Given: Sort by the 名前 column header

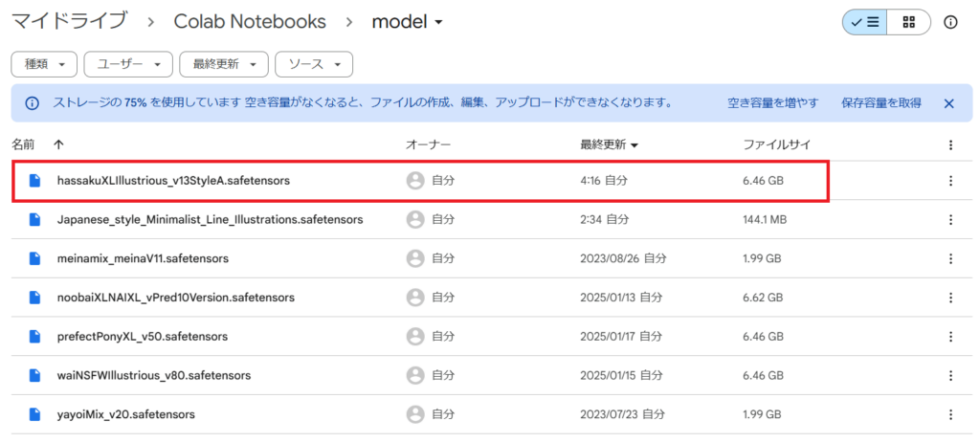Looking at the screenshot, I should coord(23,145).
